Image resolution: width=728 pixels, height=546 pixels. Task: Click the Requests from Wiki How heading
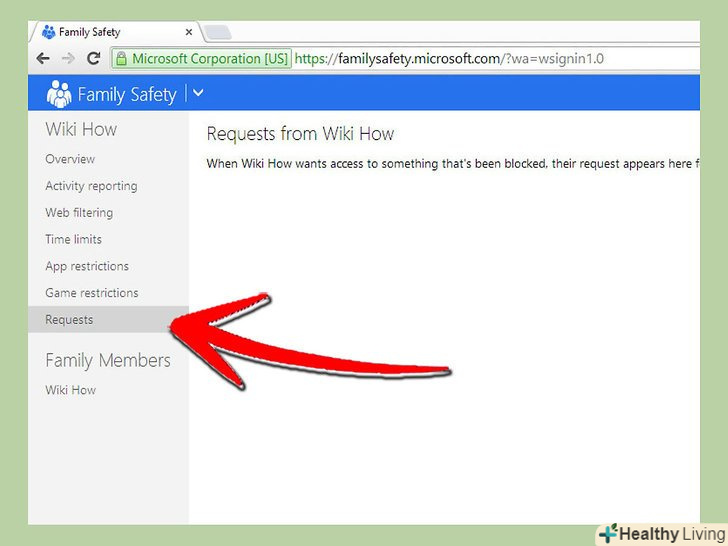(x=300, y=134)
